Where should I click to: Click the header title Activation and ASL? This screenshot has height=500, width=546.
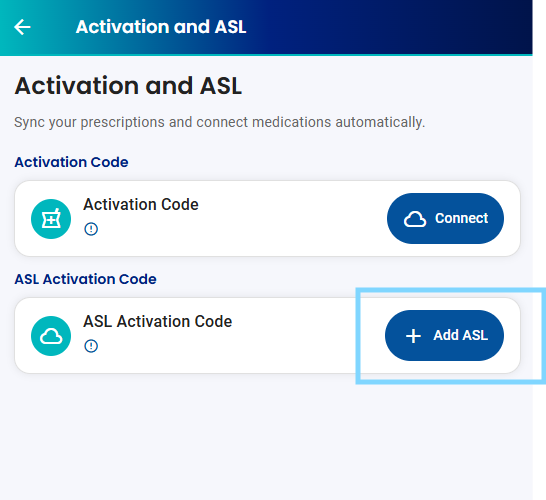click(x=161, y=27)
